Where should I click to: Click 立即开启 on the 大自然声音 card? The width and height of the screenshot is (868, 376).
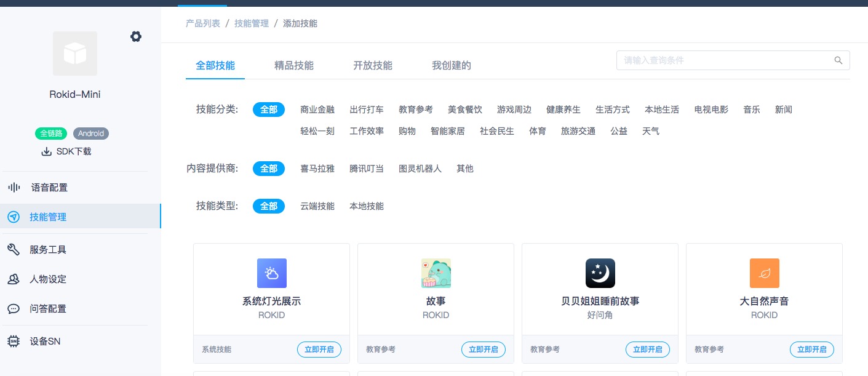[812, 350]
